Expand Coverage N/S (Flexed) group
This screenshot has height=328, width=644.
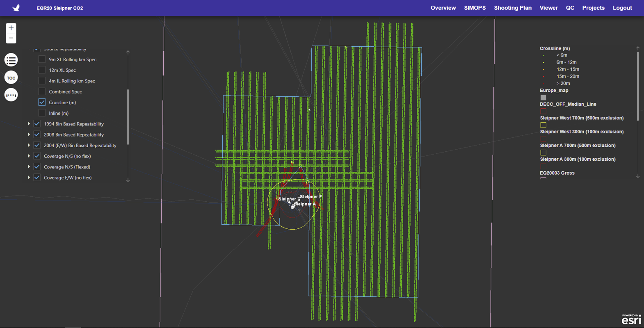[29, 167]
